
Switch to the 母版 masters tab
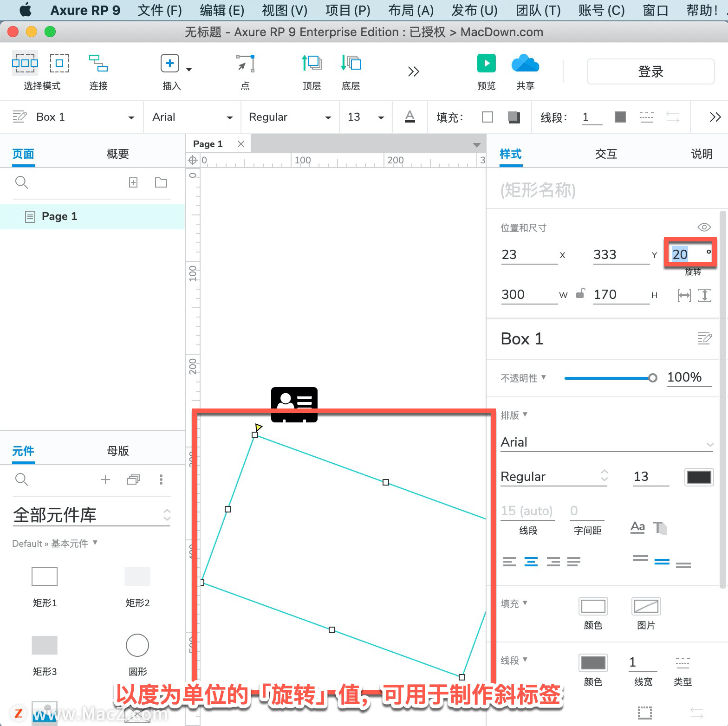click(x=118, y=451)
